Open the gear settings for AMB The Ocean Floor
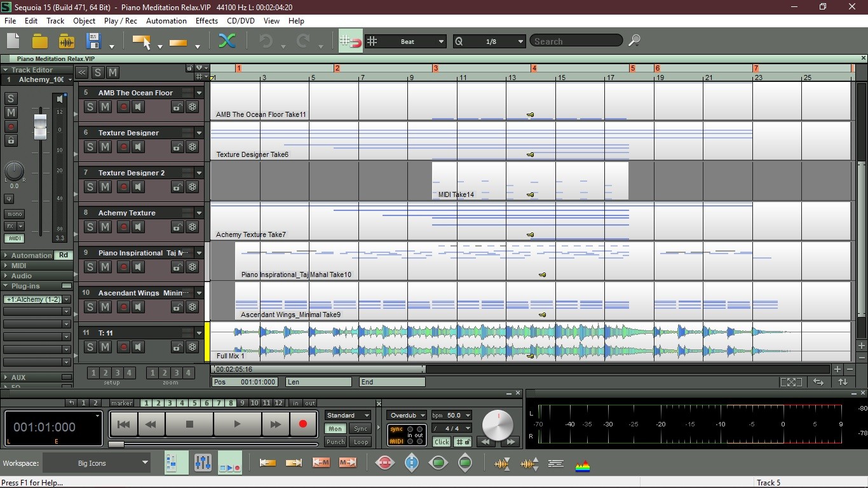Image resolution: width=868 pixels, height=488 pixels. click(x=193, y=107)
